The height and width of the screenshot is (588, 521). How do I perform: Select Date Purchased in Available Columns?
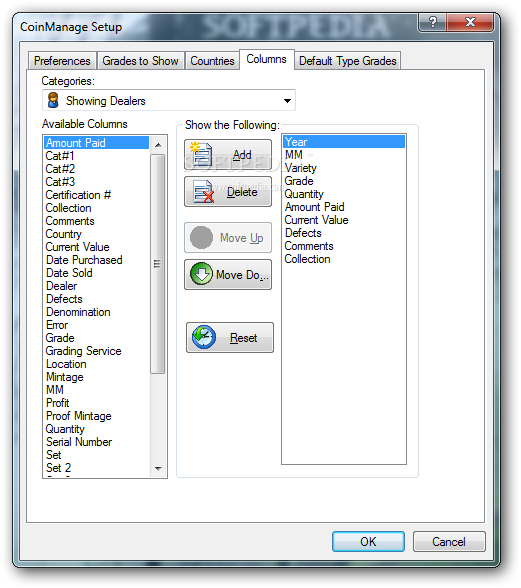tap(96, 260)
